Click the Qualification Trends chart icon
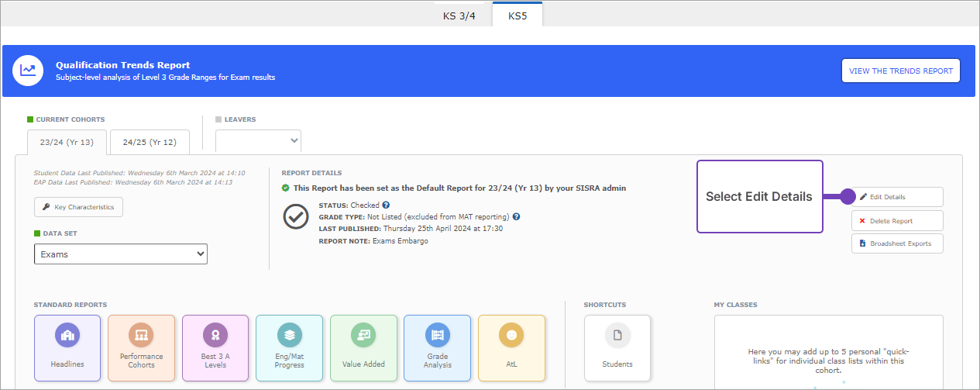 pyautogui.click(x=28, y=71)
